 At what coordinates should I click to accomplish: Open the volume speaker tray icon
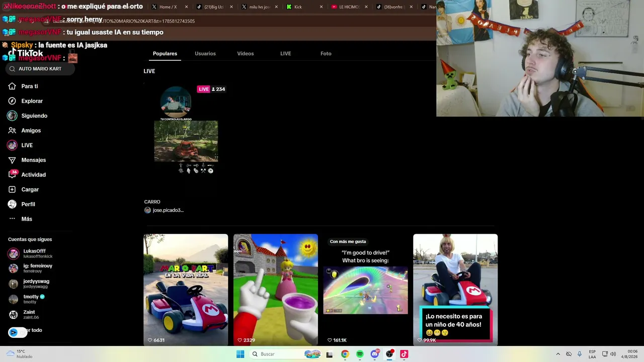point(613,354)
